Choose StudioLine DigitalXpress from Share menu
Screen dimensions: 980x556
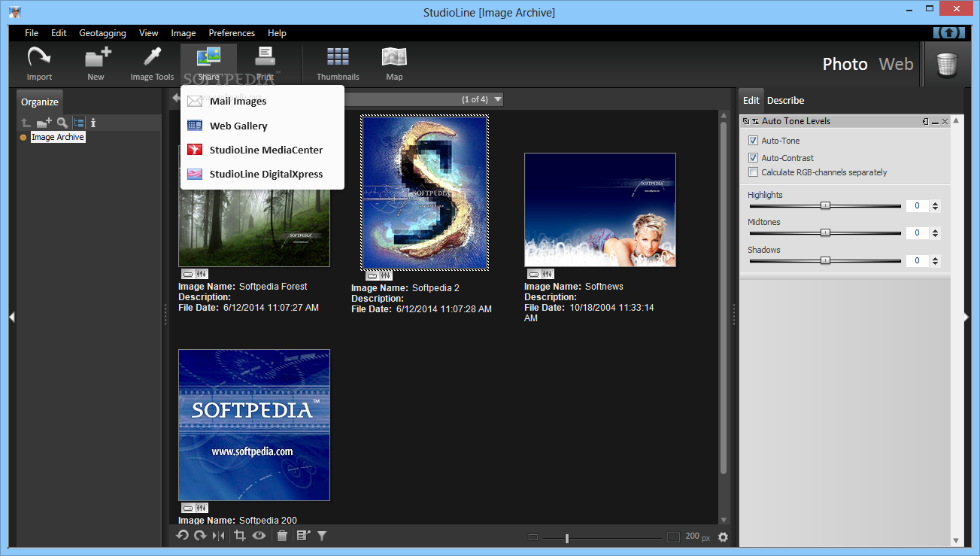(x=262, y=174)
